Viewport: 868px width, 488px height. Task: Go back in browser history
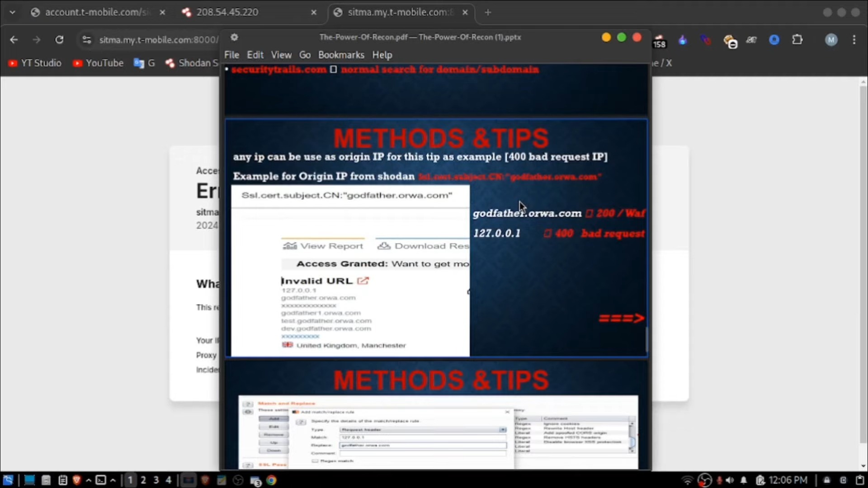pyautogui.click(x=14, y=40)
